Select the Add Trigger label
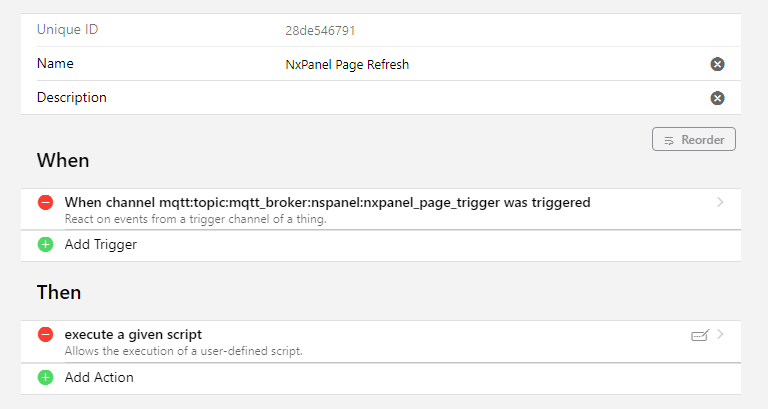 101,244
